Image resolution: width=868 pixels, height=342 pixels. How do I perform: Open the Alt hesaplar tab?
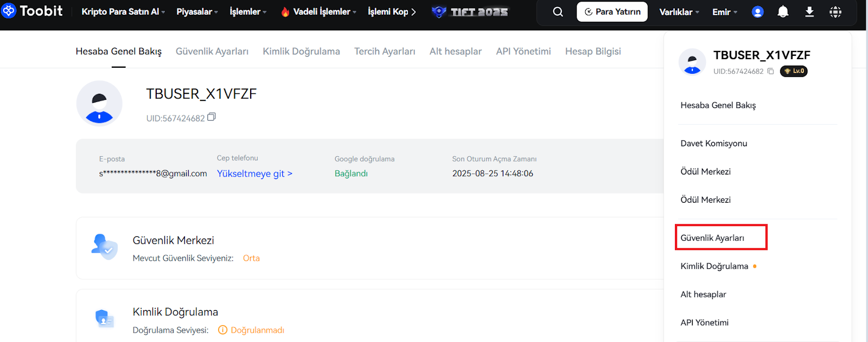coord(456,51)
